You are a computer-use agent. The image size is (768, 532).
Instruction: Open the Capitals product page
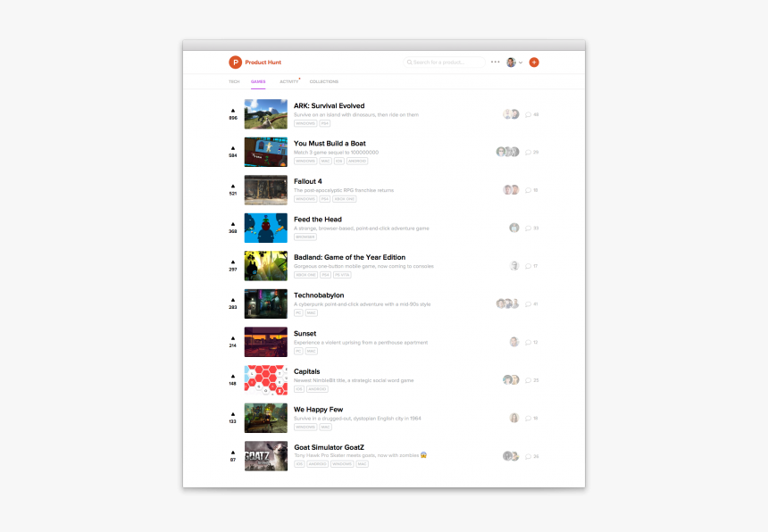(x=305, y=371)
